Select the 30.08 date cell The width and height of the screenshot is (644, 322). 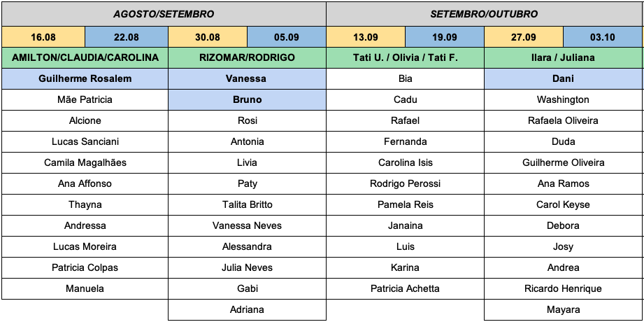tap(208, 36)
